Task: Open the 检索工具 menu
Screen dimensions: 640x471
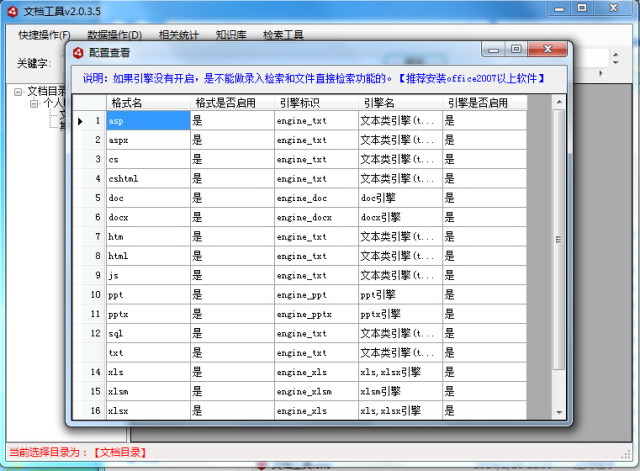Action: (283, 35)
